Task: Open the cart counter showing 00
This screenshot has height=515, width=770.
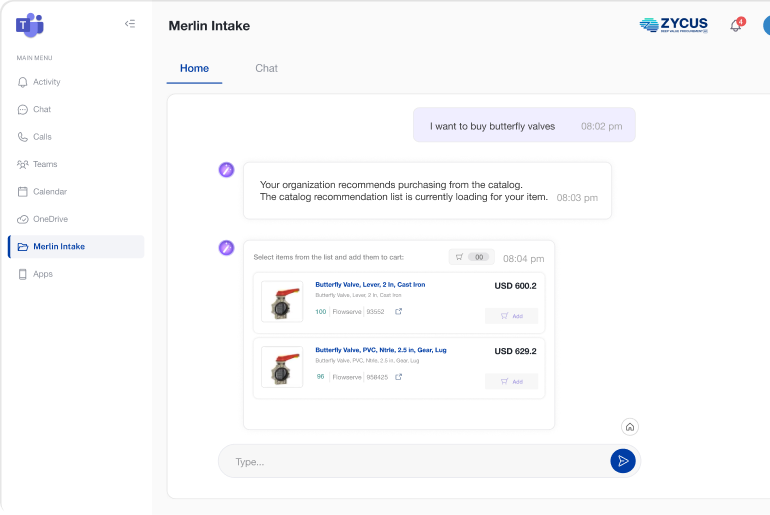Action: pyautogui.click(x=472, y=257)
